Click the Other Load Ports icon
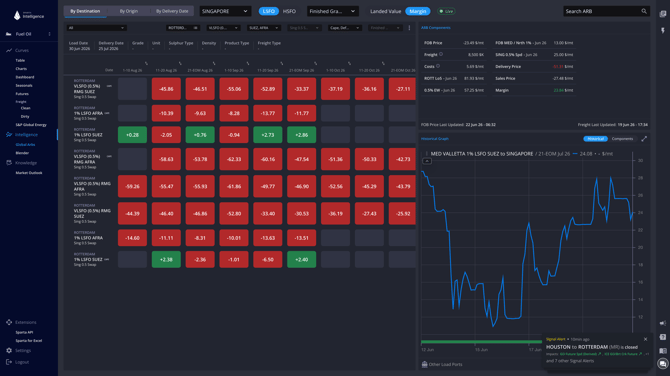Screen dimensions: 670x376 [x=424, y=364]
